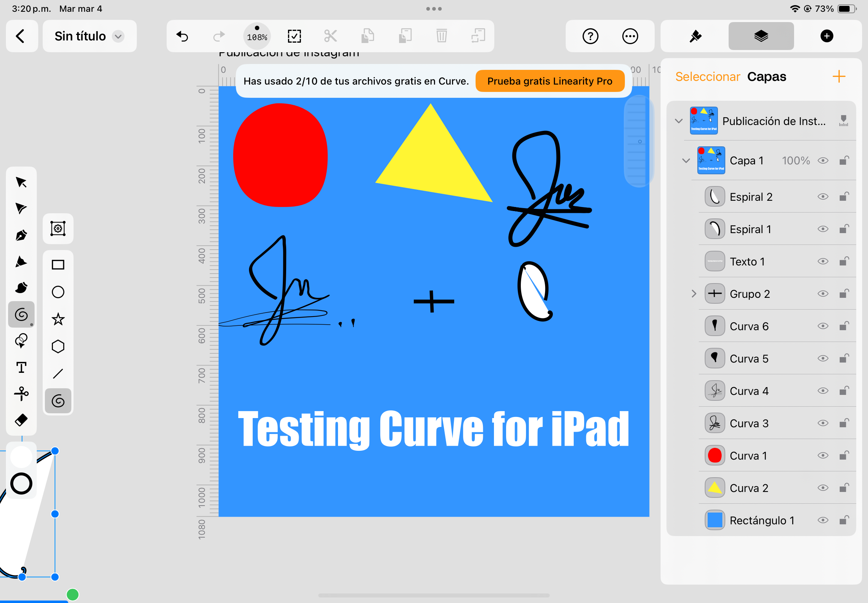Tap the Seleccionar button in layers panel

point(707,77)
